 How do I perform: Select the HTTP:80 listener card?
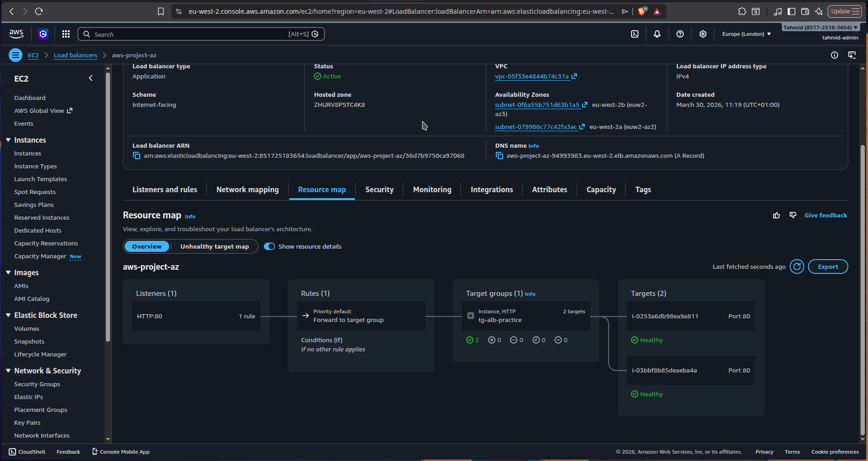tap(196, 316)
